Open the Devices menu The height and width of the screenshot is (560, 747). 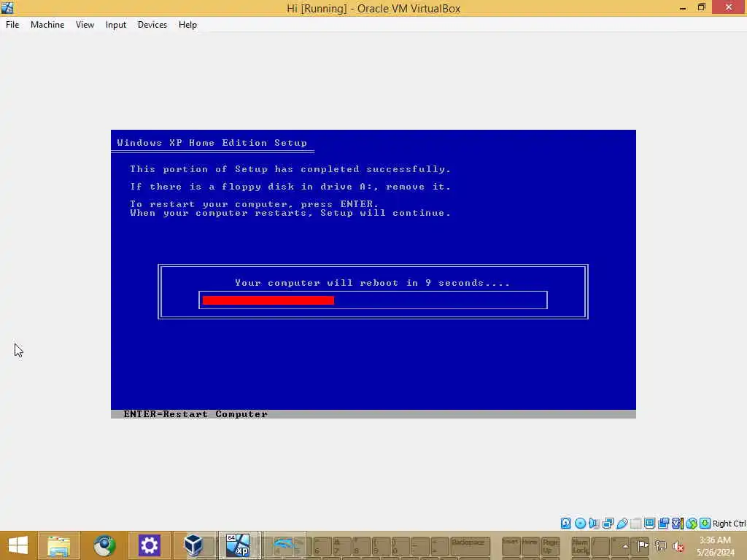tap(152, 25)
